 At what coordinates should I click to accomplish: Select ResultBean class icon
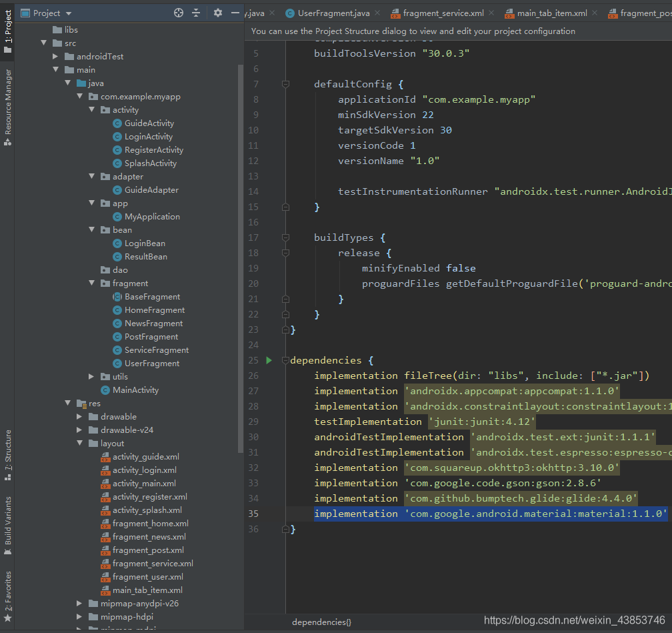click(117, 257)
